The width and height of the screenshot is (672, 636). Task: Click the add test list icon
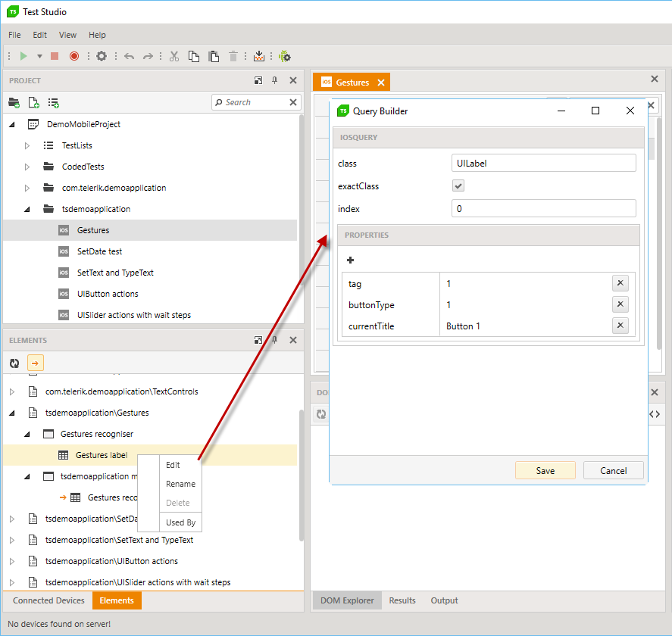pyautogui.click(x=54, y=103)
